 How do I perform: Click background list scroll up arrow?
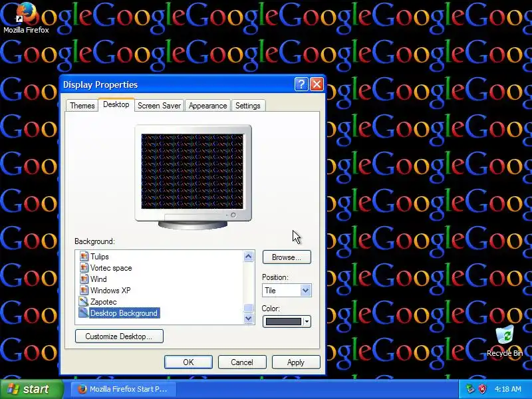(249, 257)
